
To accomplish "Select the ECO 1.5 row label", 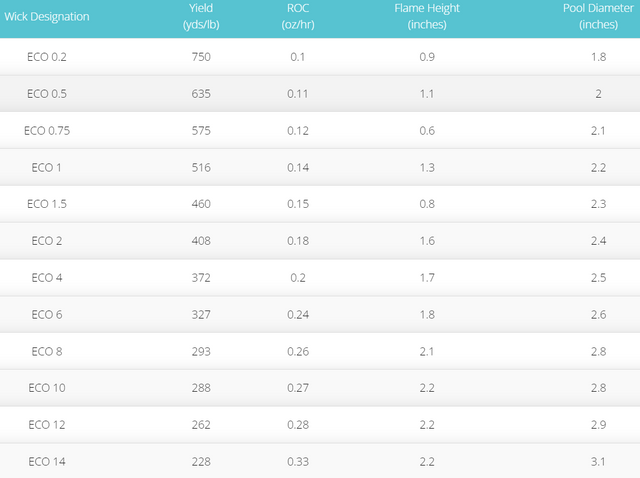I will 47,204.
